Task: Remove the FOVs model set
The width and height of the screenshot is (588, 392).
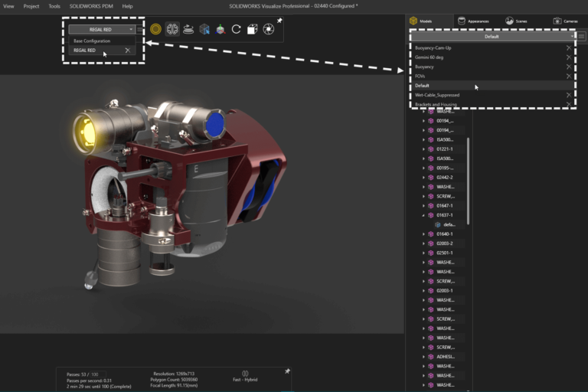Action: coord(569,76)
